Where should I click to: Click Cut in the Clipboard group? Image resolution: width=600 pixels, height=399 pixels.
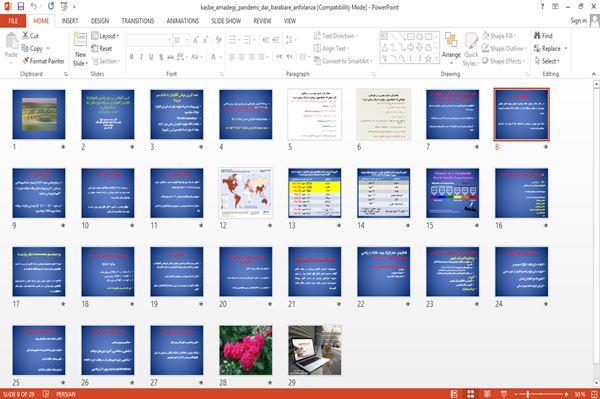pyautogui.click(x=30, y=36)
